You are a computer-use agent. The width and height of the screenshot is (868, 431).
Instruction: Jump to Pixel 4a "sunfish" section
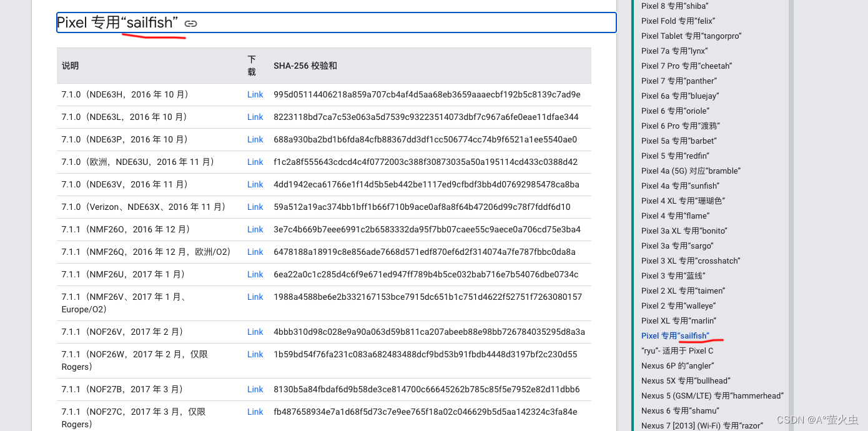coord(680,186)
